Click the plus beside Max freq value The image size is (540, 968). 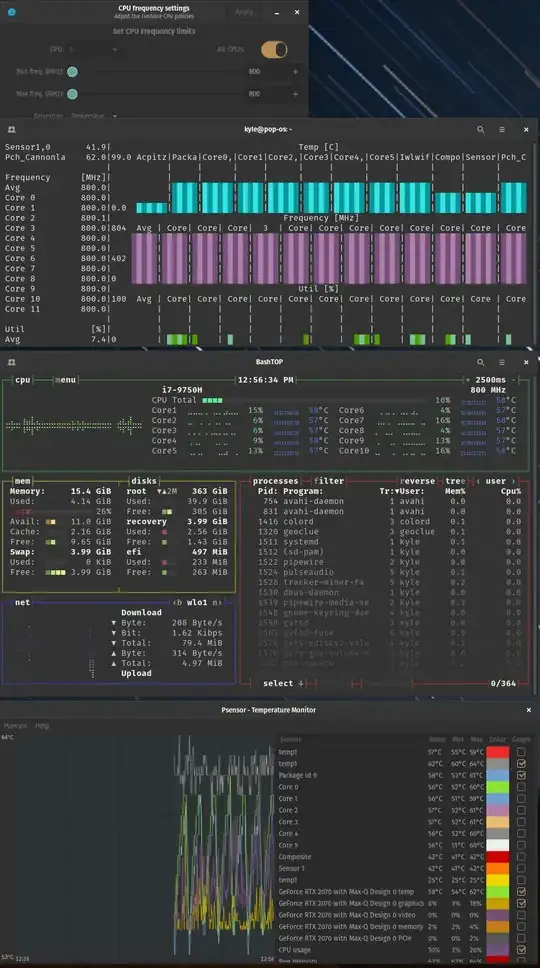pos(295,94)
